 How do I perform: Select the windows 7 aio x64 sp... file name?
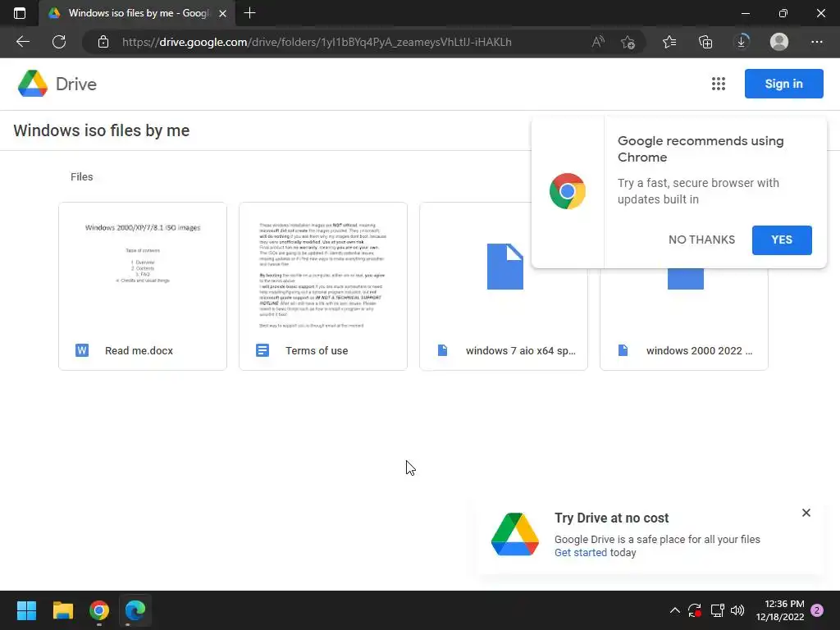[521, 351]
